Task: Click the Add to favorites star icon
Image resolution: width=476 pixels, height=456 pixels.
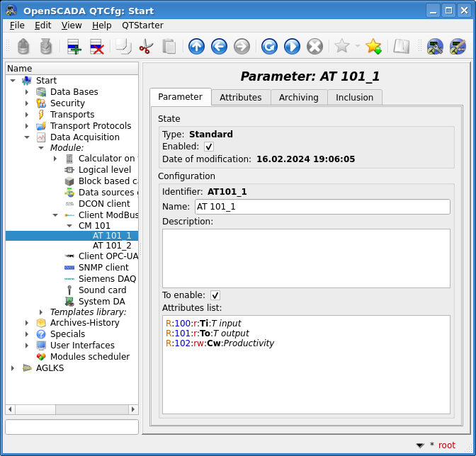Action: click(373, 47)
